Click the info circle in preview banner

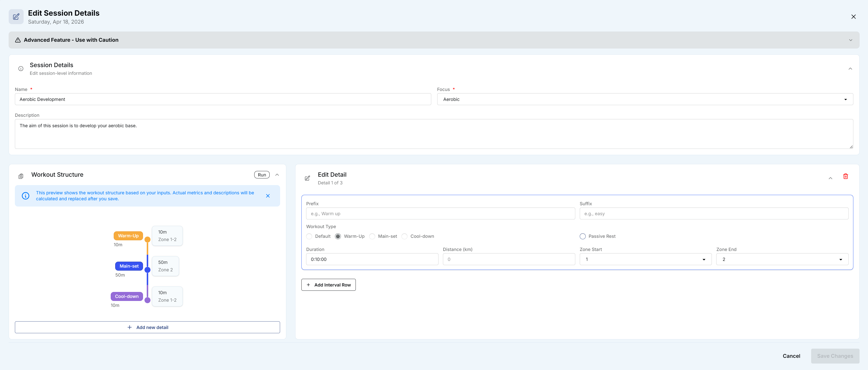[x=26, y=196]
